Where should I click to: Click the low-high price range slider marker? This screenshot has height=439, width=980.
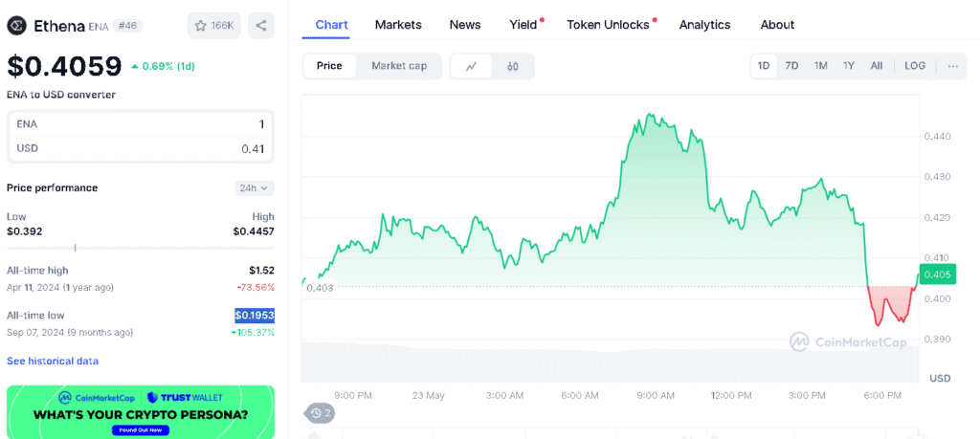(75, 248)
